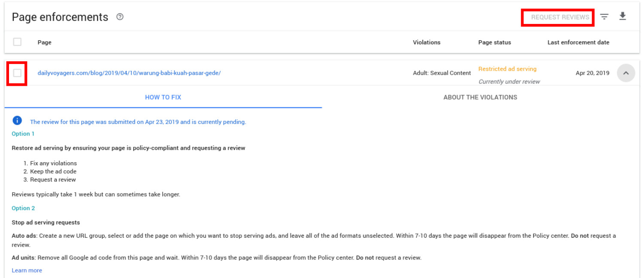Click the Currently under review text

tap(509, 82)
